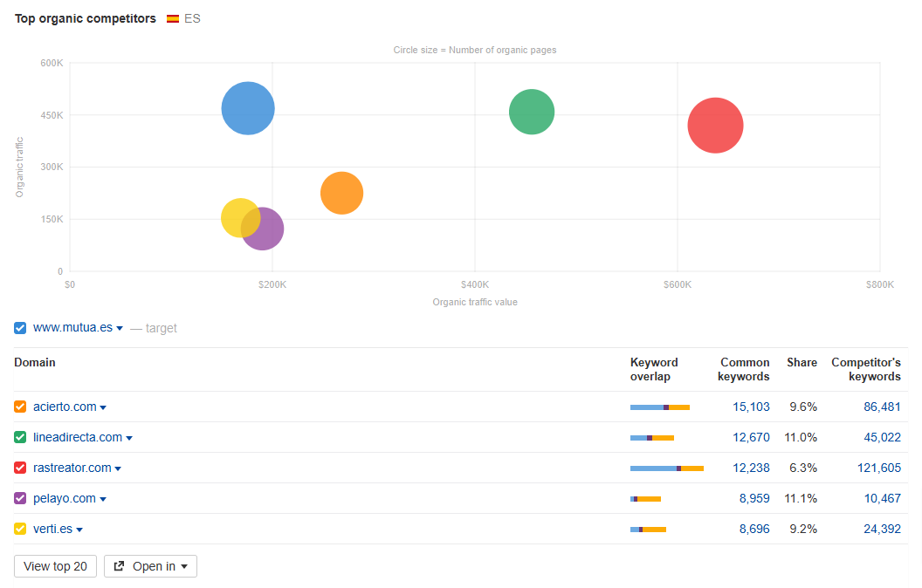Expand the lineadirecta.com dropdown
922x588 pixels.
click(129, 437)
